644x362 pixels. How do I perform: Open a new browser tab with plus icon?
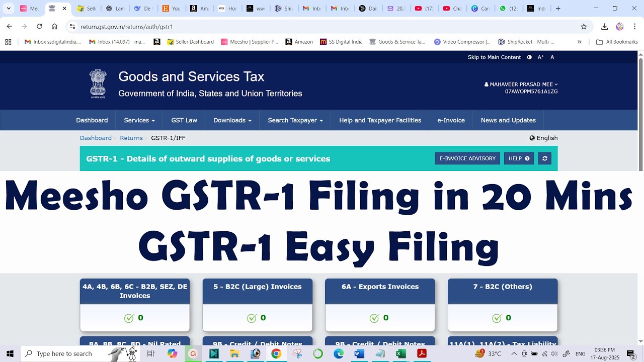tap(557, 9)
